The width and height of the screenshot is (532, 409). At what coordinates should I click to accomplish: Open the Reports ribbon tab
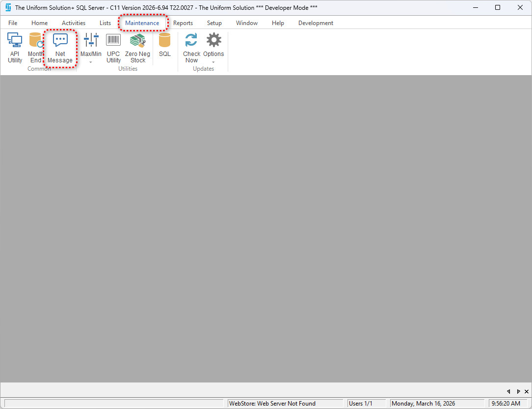tap(183, 23)
